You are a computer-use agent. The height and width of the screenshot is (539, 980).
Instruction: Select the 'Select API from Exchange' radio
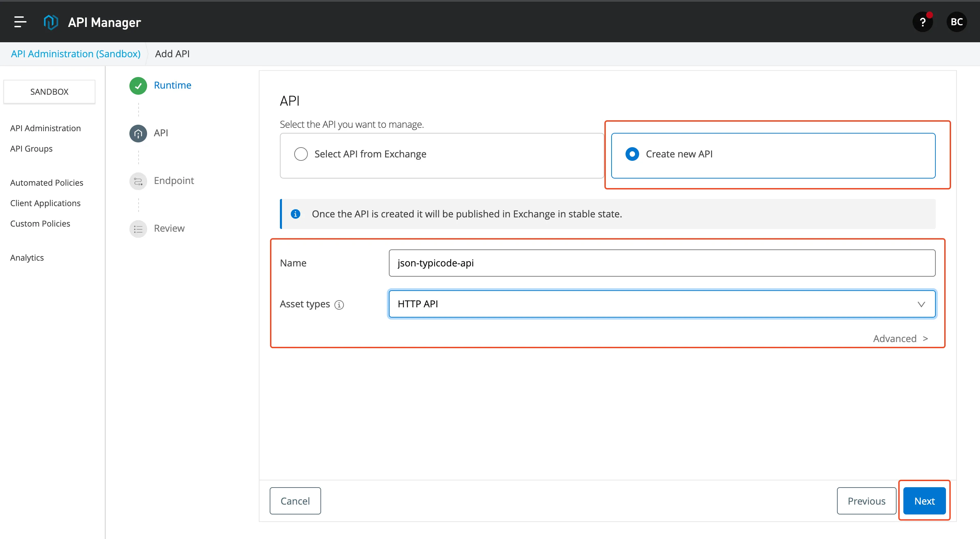(301, 154)
